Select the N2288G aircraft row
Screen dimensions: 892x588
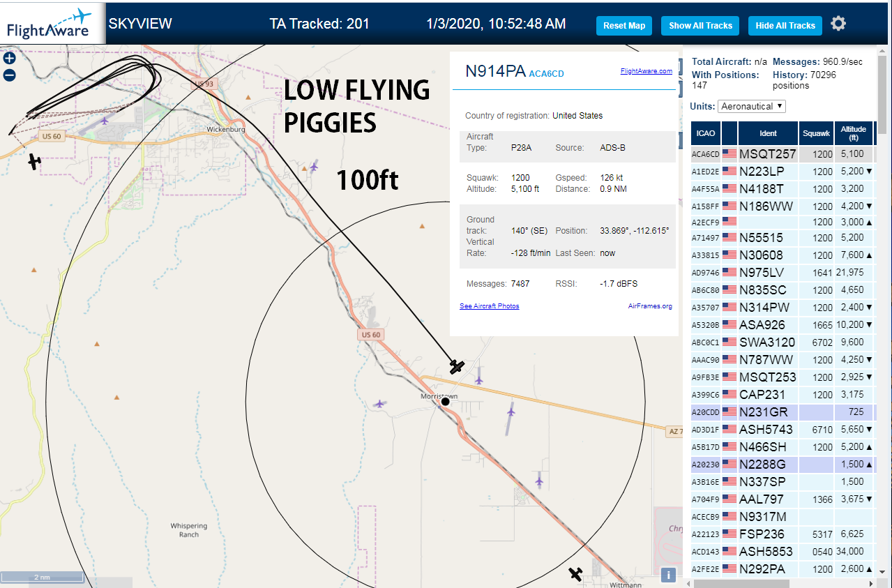783,464
